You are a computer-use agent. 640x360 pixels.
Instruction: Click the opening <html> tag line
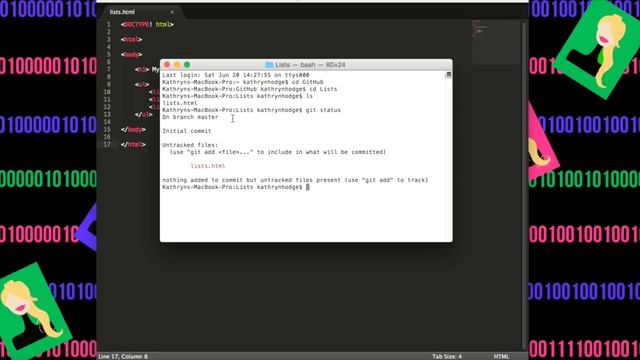[x=131, y=40]
